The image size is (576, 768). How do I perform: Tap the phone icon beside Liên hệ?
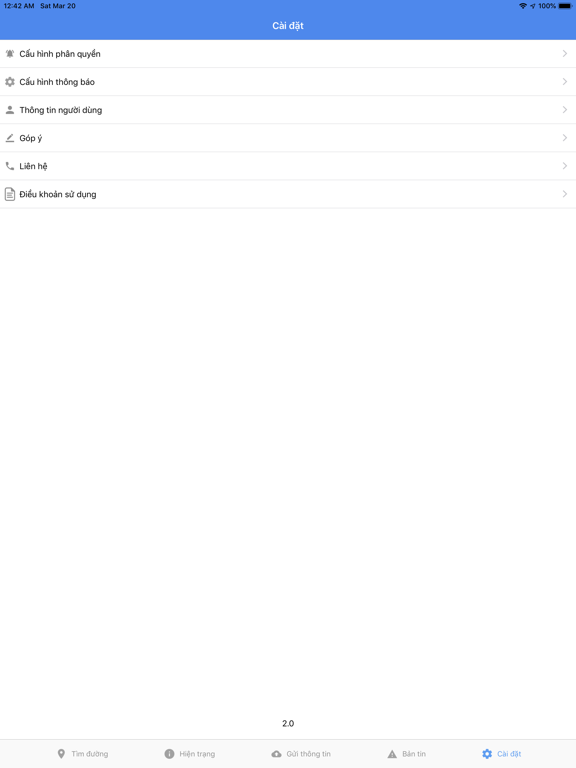coord(10,166)
